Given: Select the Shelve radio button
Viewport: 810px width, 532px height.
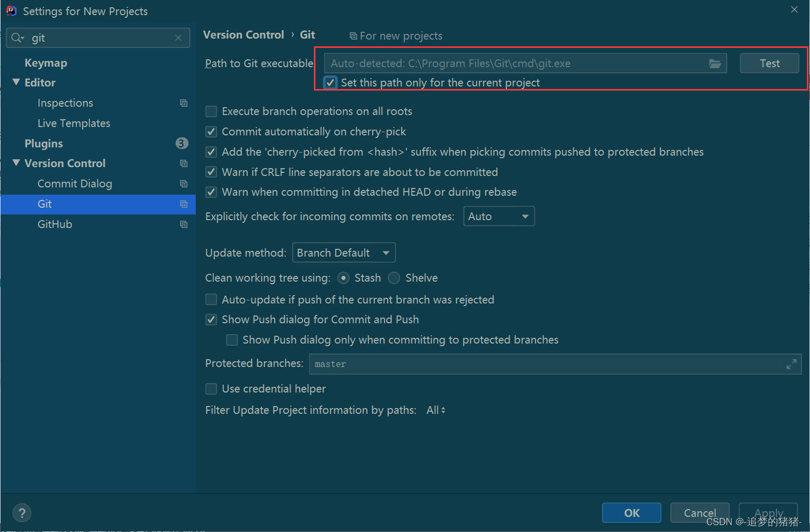Looking at the screenshot, I should click(x=394, y=278).
